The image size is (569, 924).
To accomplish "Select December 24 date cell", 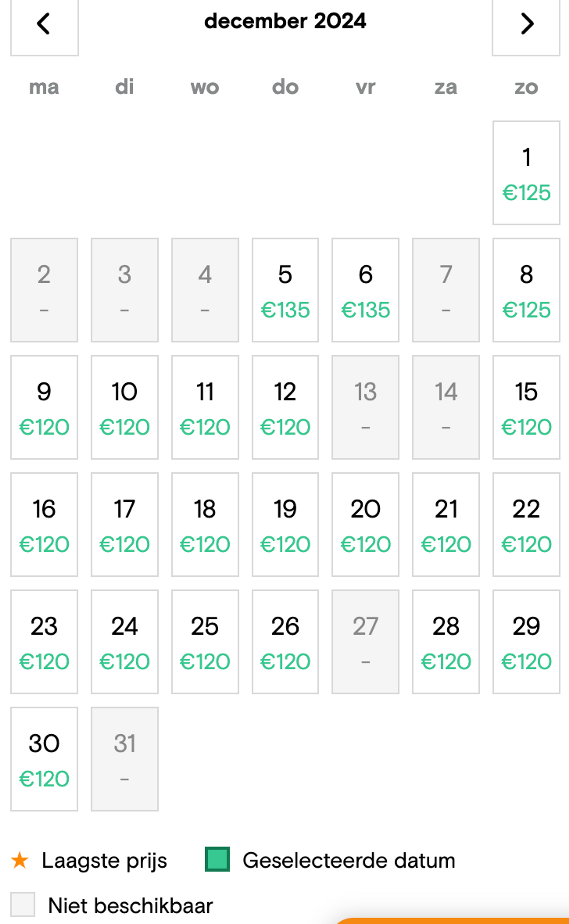I will tap(125, 642).
